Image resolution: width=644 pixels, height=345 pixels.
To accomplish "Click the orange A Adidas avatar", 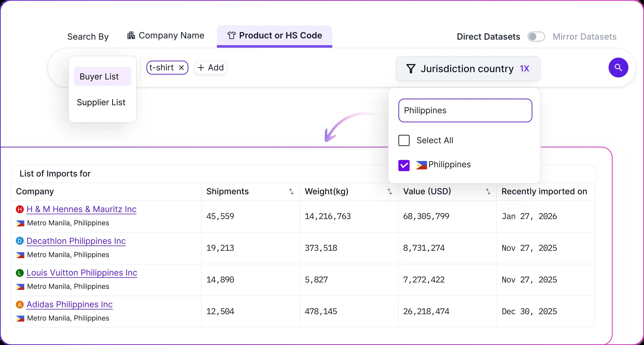I will (20, 304).
